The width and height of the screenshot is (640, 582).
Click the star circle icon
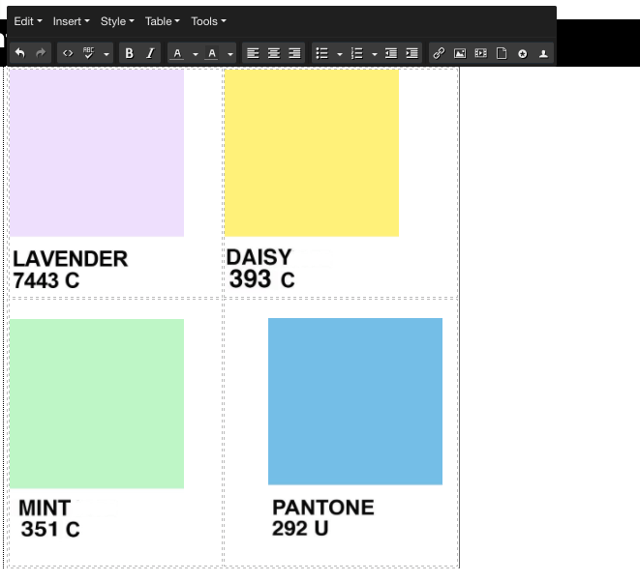(522, 53)
